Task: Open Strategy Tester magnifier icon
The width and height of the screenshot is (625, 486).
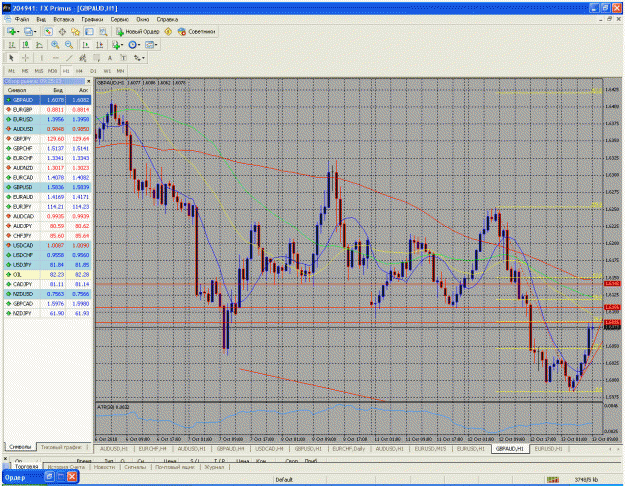Action: click(103, 31)
